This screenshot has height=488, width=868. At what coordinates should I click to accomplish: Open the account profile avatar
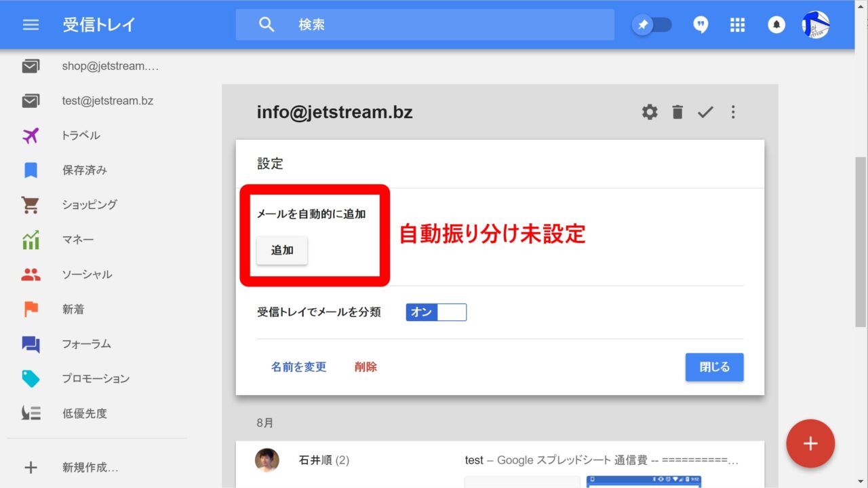coord(816,25)
